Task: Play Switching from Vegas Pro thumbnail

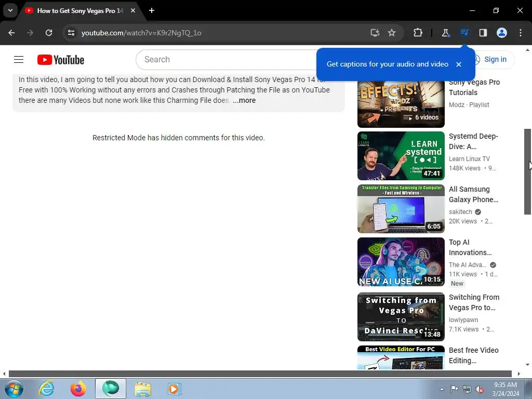Action: point(401,316)
